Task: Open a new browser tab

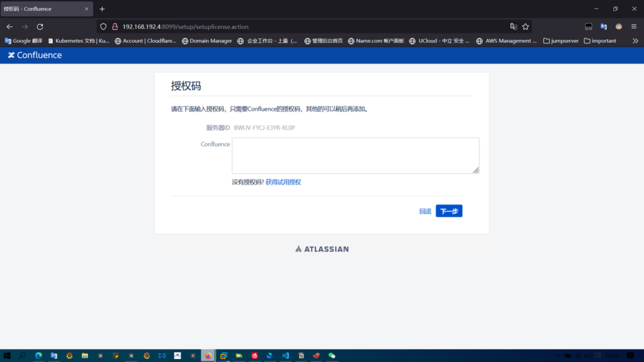Action: (x=102, y=9)
